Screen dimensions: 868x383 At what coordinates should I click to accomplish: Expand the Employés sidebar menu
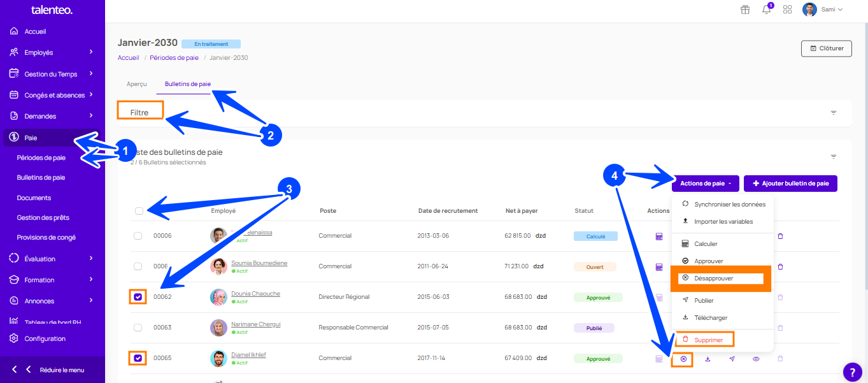(52, 52)
